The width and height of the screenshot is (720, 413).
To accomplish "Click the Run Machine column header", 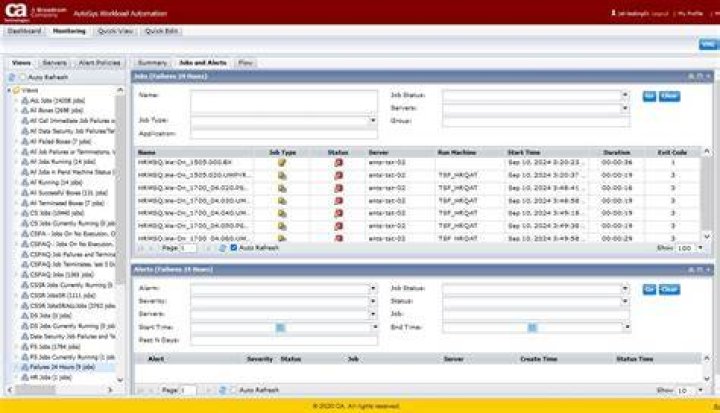I will pos(457,152).
